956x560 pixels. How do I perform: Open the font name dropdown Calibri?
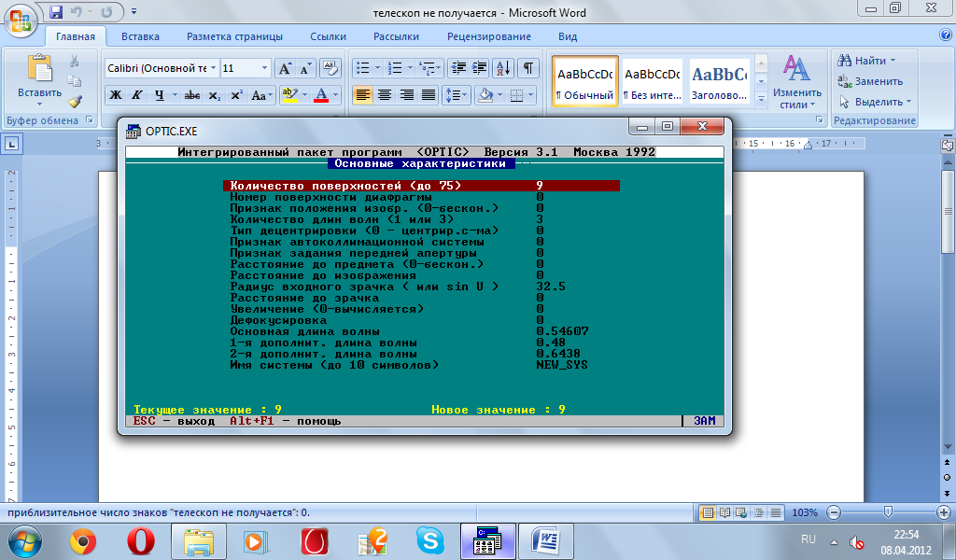pos(213,68)
